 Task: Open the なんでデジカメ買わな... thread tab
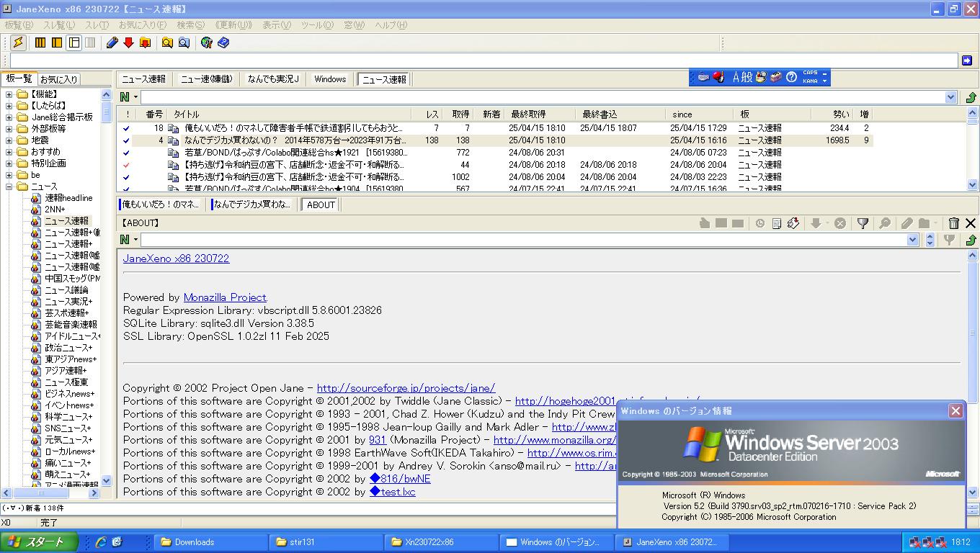point(252,204)
